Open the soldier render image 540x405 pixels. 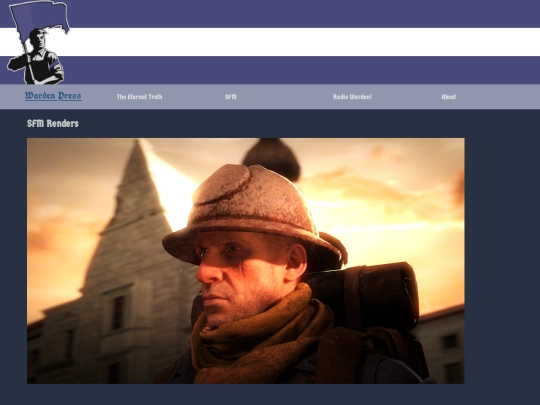(246, 261)
